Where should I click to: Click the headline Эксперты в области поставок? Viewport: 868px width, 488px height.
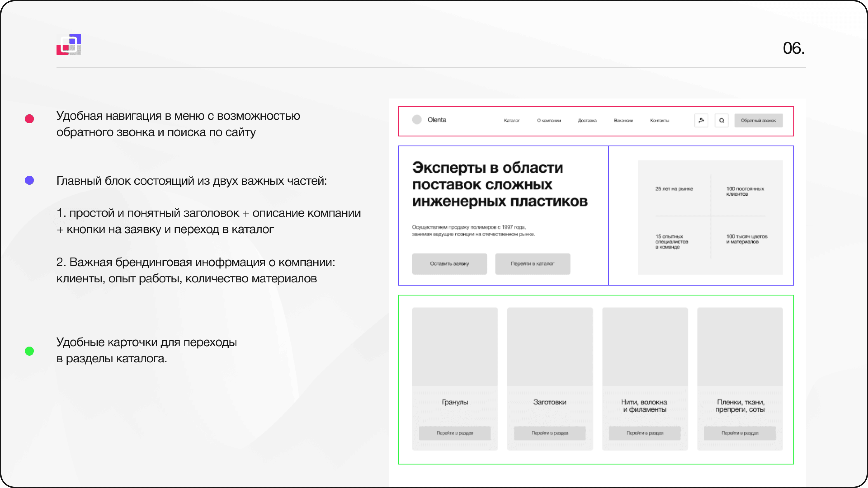(500, 184)
